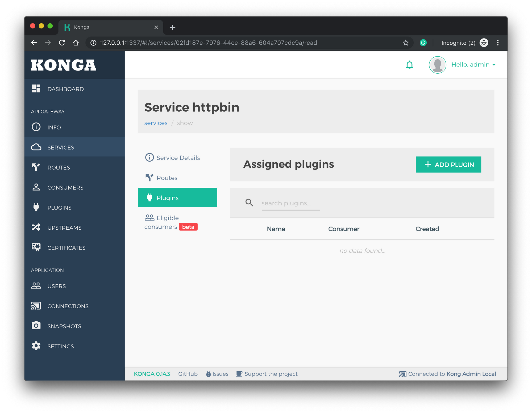The width and height of the screenshot is (532, 413).
Task: Open the Dashboard panel
Action: coord(65,89)
